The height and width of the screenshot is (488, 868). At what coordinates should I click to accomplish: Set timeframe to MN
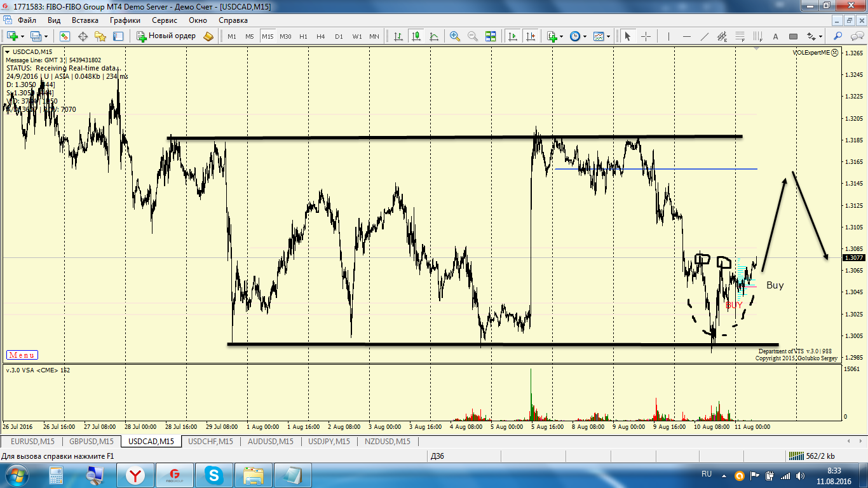coord(374,36)
